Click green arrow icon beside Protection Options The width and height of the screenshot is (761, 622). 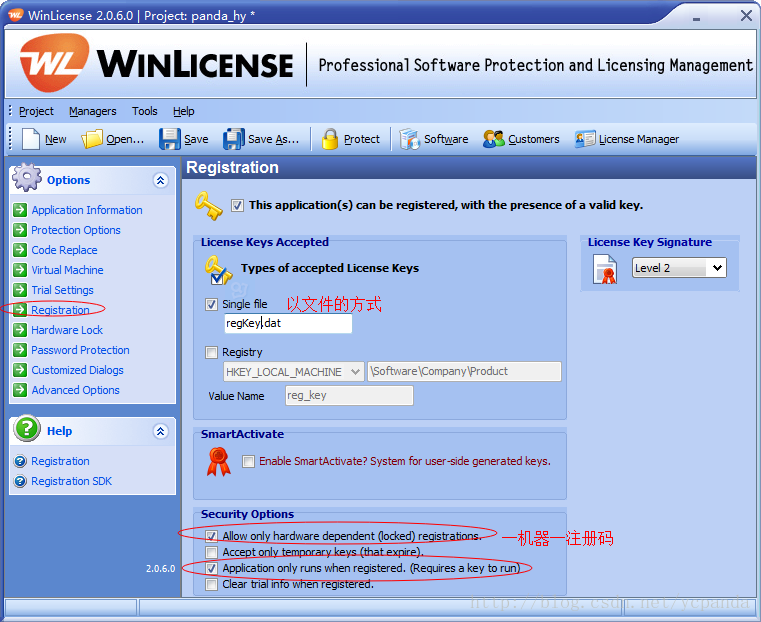(20, 230)
